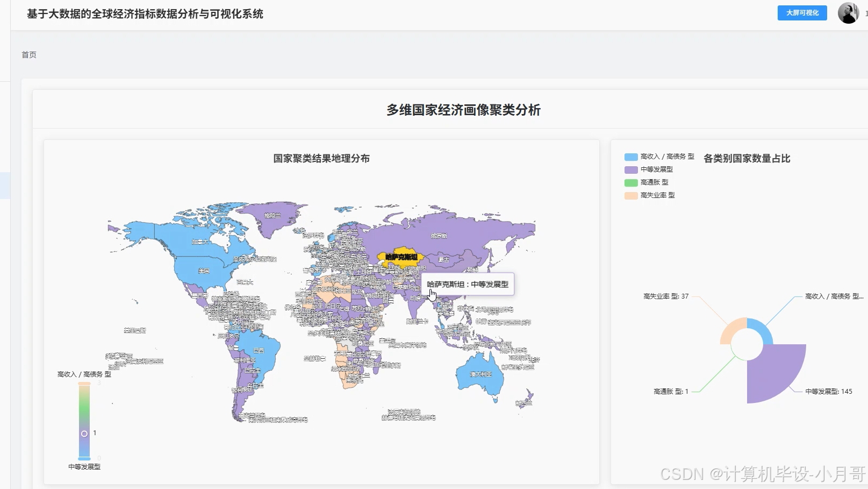Select 美国 on the world map

click(204, 271)
